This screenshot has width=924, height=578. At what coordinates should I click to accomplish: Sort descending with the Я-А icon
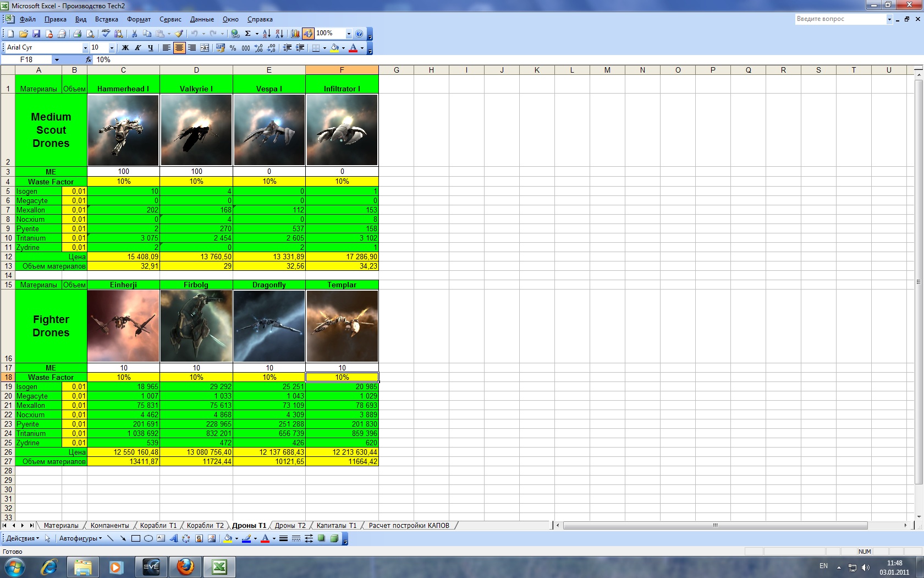tap(279, 34)
